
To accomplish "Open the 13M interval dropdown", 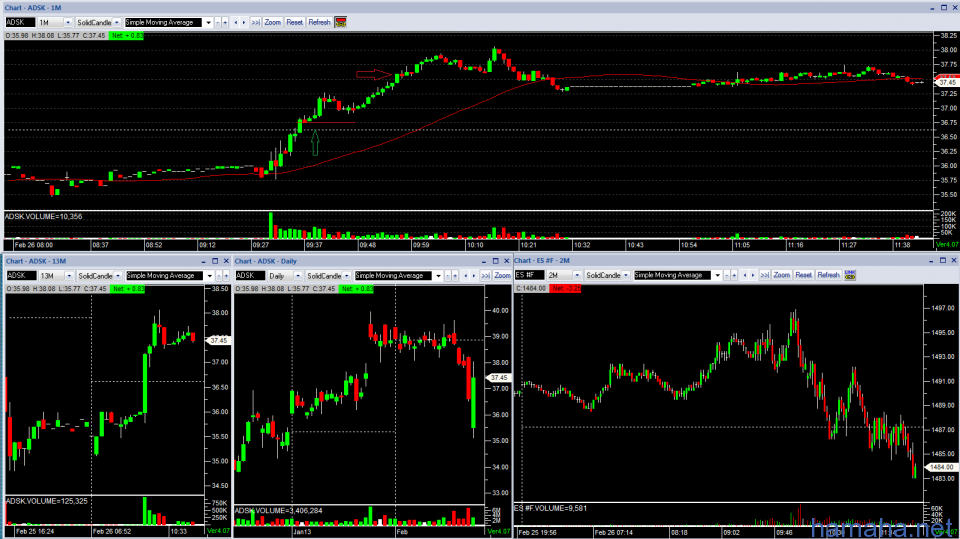I will [69, 276].
